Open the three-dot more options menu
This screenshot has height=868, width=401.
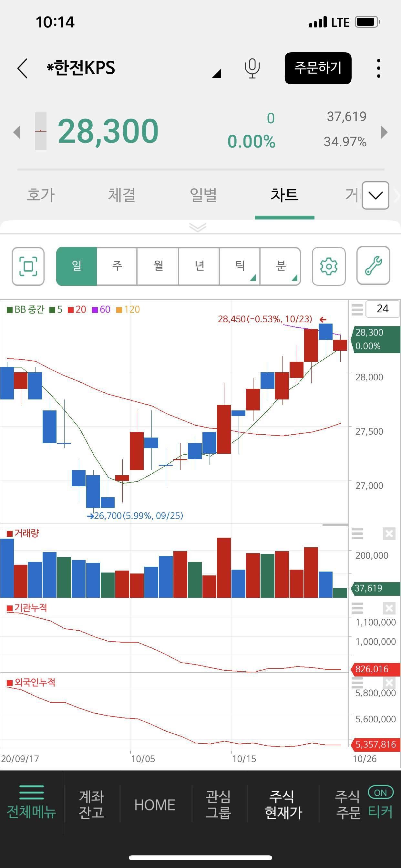click(379, 68)
